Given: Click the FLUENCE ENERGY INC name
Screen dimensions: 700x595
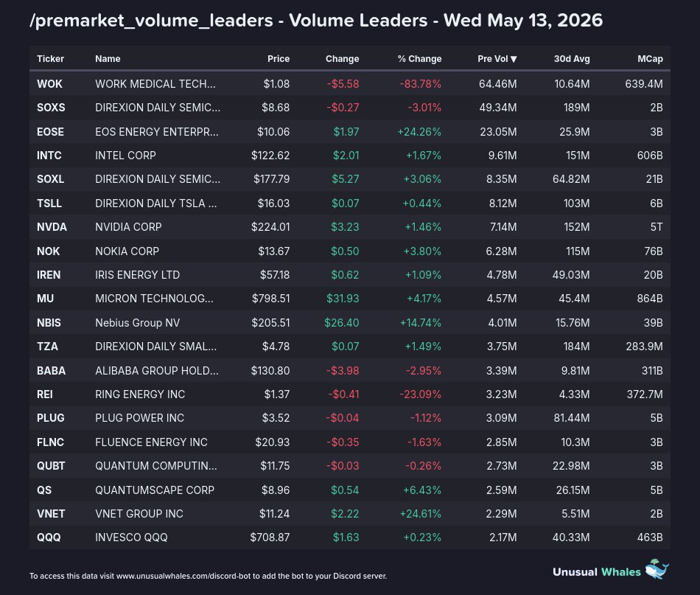Looking at the screenshot, I should 151,442.
